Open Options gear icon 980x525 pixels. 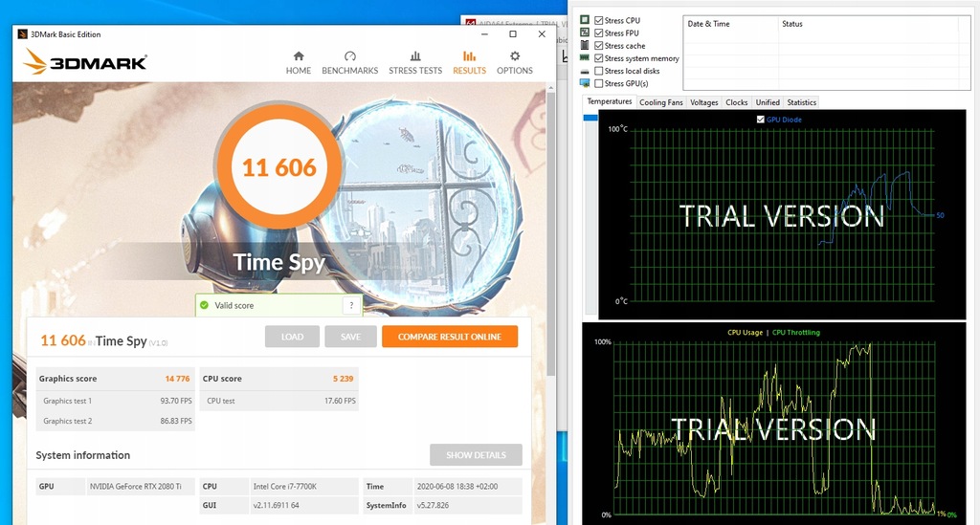(x=514, y=56)
